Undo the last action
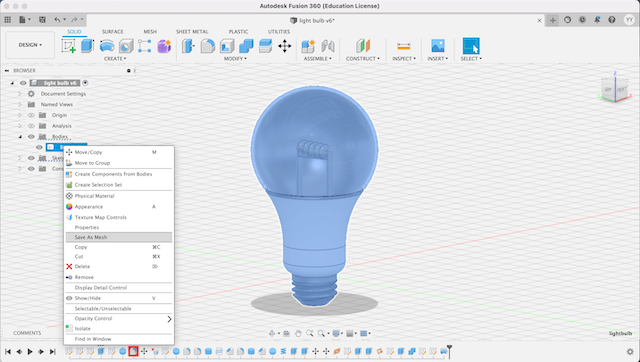This screenshot has height=362, width=640. (57, 20)
